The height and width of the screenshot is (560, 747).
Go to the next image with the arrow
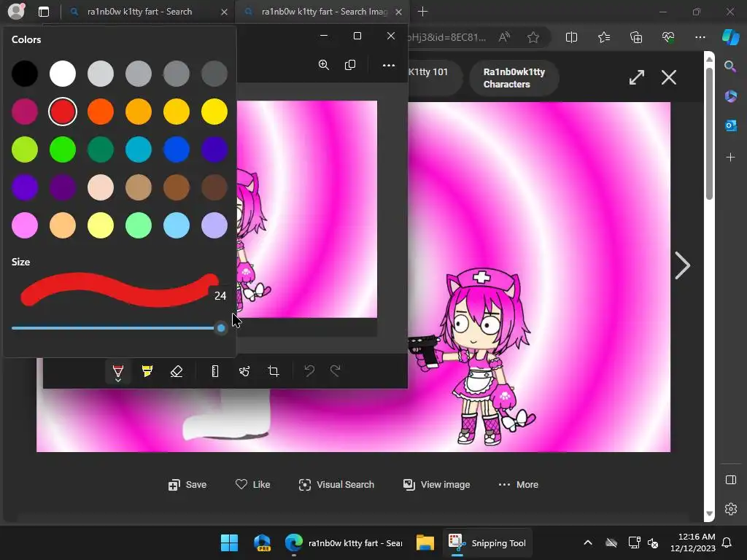(x=682, y=265)
